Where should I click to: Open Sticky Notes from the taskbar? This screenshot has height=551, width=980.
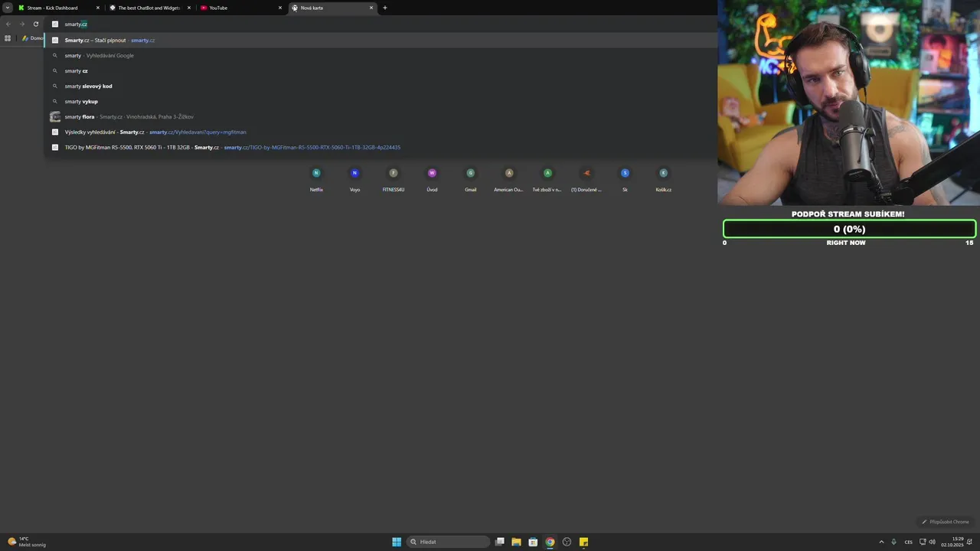point(583,542)
